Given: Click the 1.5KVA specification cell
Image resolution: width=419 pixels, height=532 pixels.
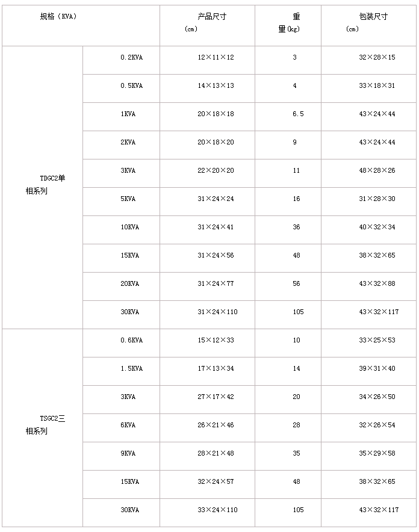Looking at the screenshot, I should pyautogui.click(x=131, y=368).
